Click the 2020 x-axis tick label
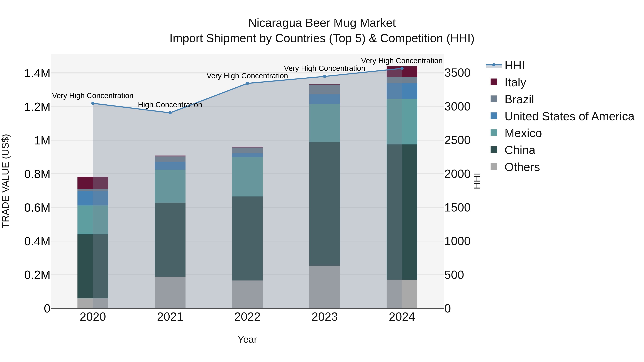 tap(93, 317)
